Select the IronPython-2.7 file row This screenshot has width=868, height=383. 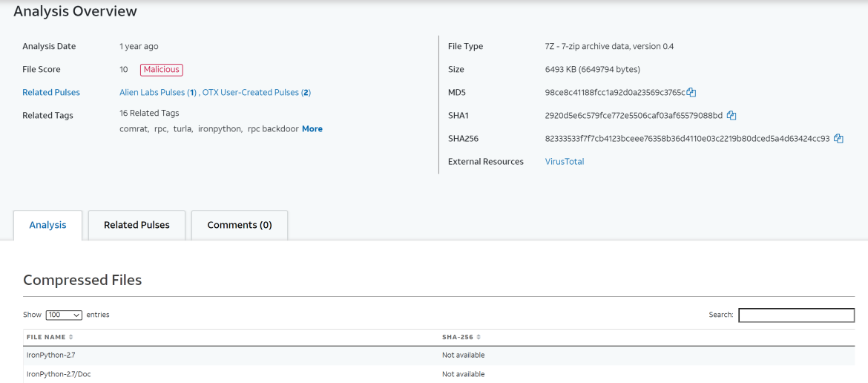click(50, 356)
